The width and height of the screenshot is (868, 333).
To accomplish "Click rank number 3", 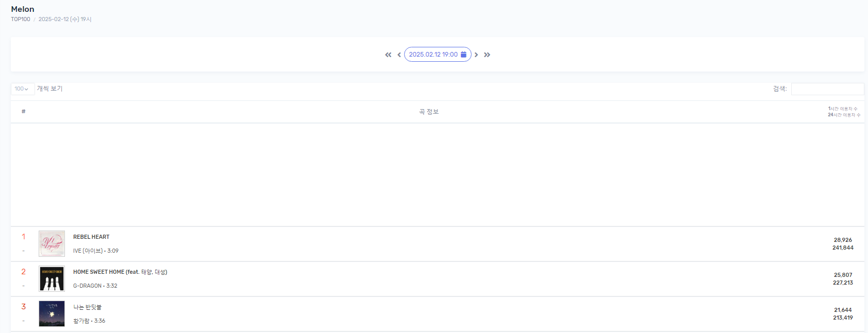I will [23, 307].
